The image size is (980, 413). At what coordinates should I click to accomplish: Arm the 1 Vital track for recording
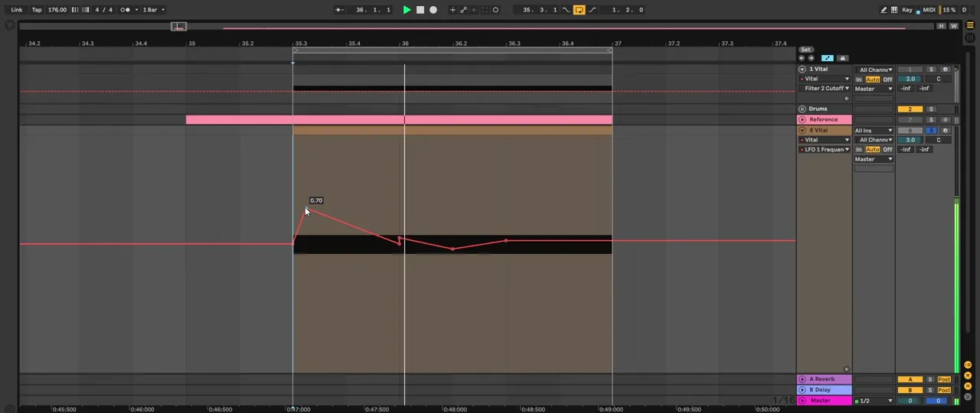[x=945, y=70]
